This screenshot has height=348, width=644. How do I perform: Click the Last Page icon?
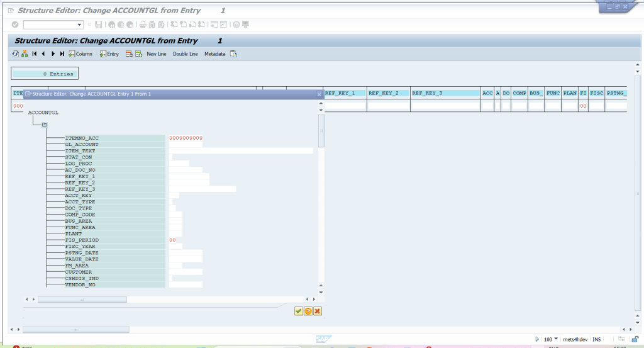pyautogui.click(x=201, y=25)
